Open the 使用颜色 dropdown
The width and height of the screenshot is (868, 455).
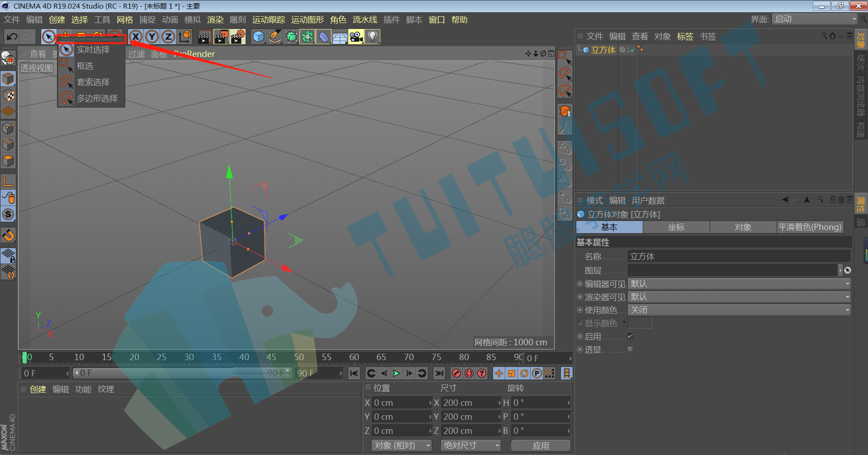coord(739,310)
